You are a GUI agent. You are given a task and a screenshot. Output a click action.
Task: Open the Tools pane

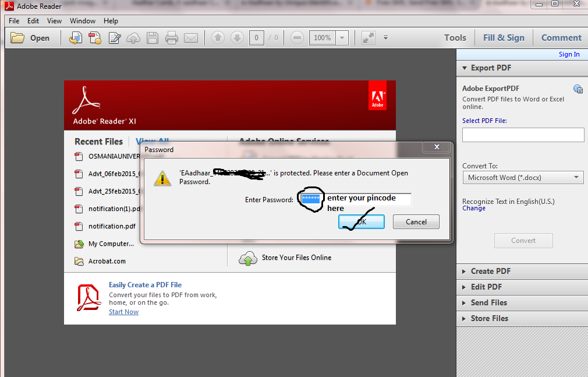[455, 38]
